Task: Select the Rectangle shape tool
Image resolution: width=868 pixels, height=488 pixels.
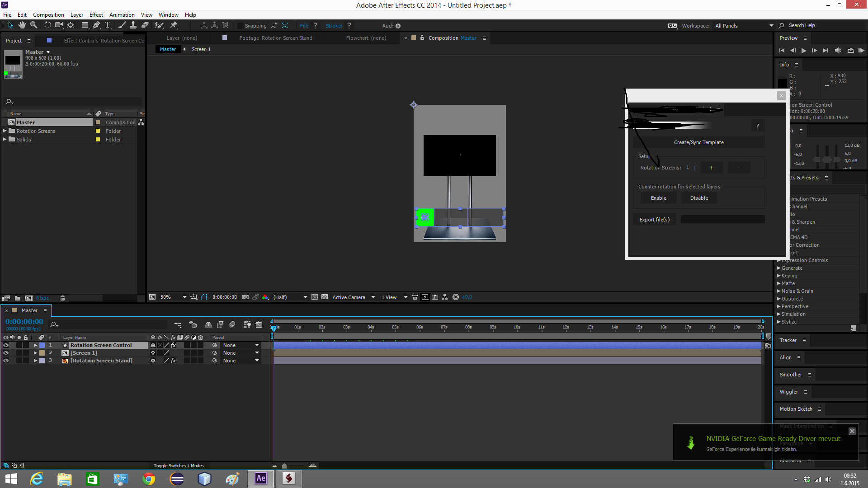Action: click(85, 25)
